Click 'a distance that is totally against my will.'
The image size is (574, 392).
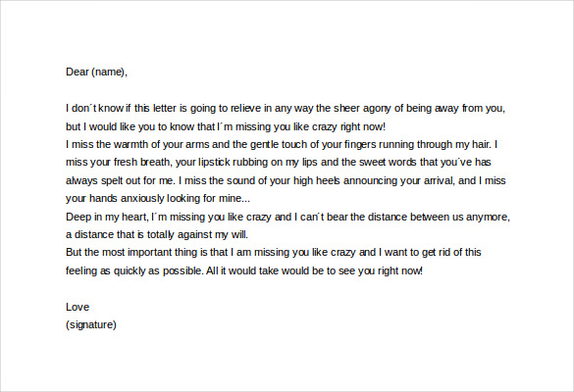pyautogui.click(x=157, y=234)
